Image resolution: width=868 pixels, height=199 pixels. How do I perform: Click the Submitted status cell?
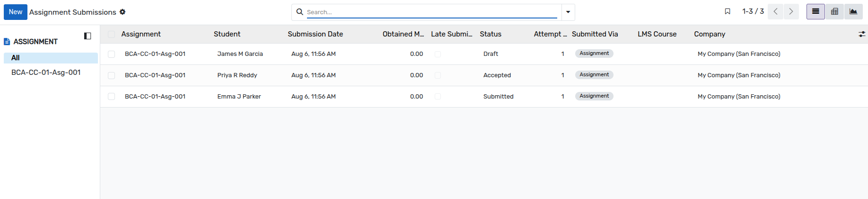[498, 97]
